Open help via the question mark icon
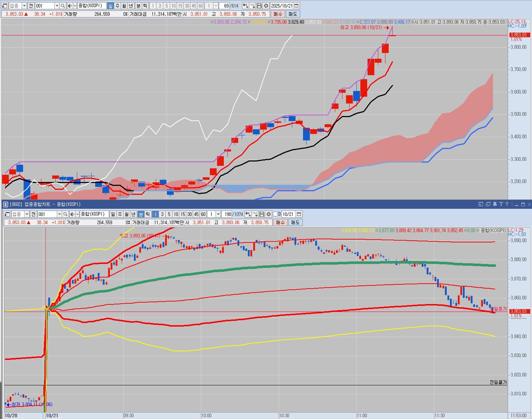This screenshot has height=419, width=532. pos(507,204)
